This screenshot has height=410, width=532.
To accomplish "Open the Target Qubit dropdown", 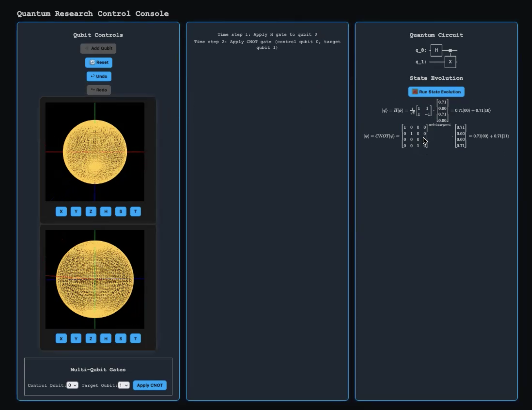I will (x=123, y=385).
